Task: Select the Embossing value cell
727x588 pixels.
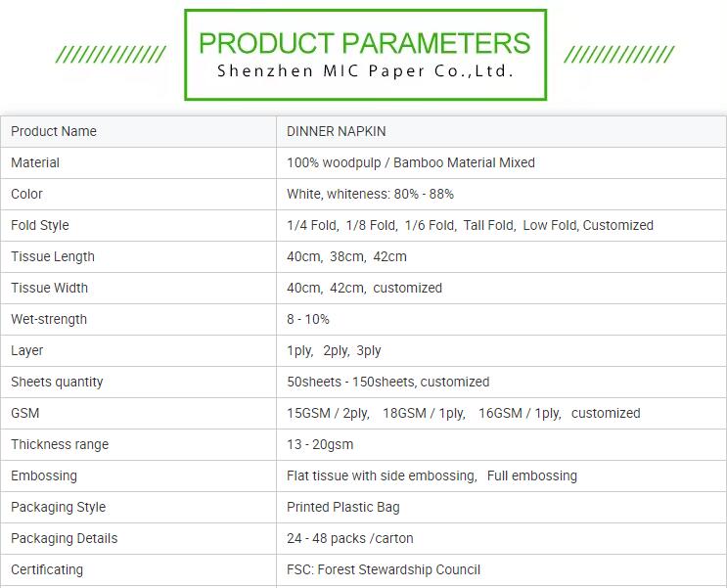Action: tap(501, 476)
